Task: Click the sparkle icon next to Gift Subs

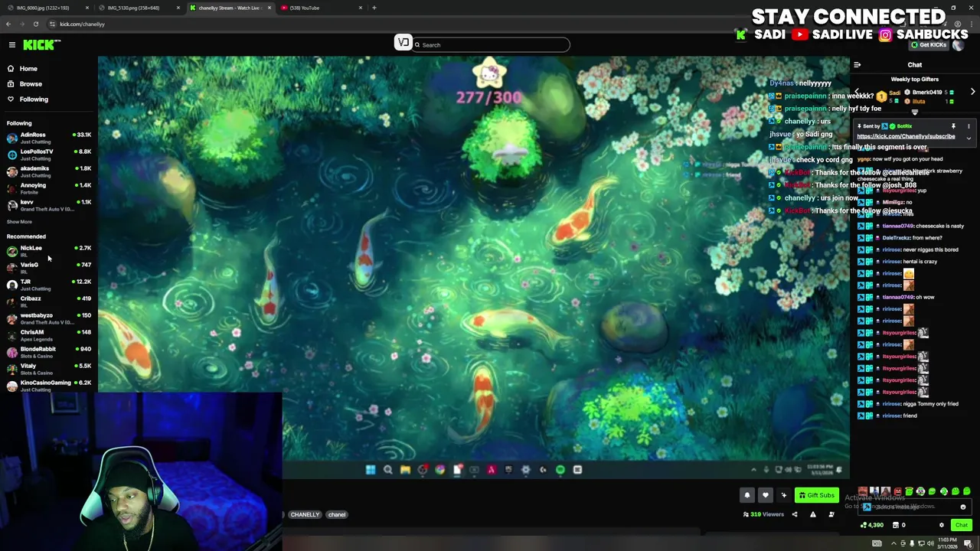Action: coord(783,495)
